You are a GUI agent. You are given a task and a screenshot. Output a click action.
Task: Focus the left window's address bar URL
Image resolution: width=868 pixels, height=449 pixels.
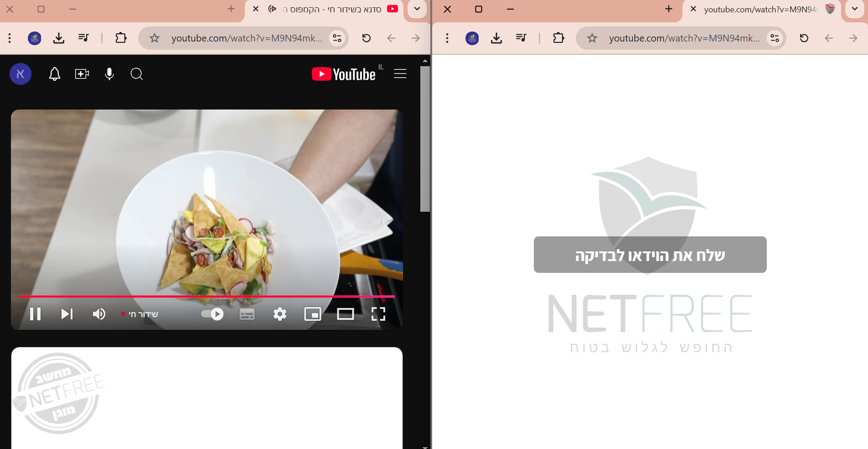pyautogui.click(x=247, y=38)
